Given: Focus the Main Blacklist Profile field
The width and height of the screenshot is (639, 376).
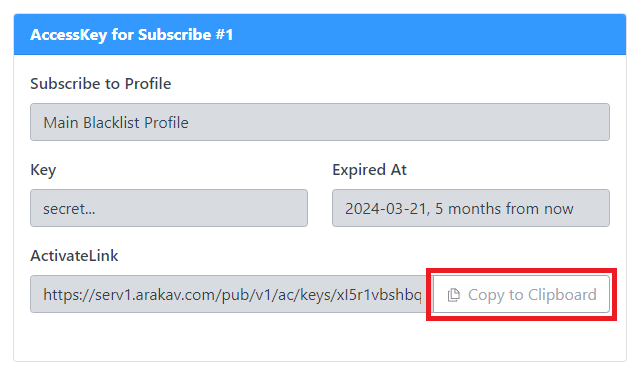Looking at the screenshot, I should point(320,122).
